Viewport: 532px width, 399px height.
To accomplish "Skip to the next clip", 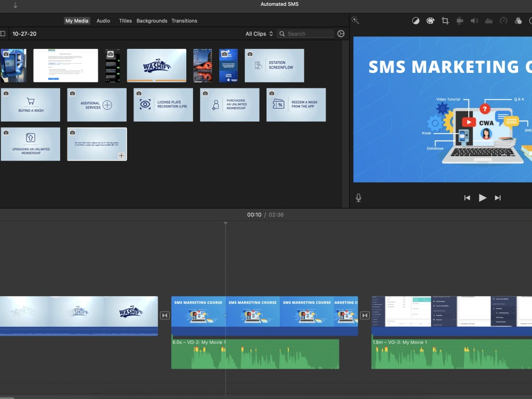I will pos(497,198).
